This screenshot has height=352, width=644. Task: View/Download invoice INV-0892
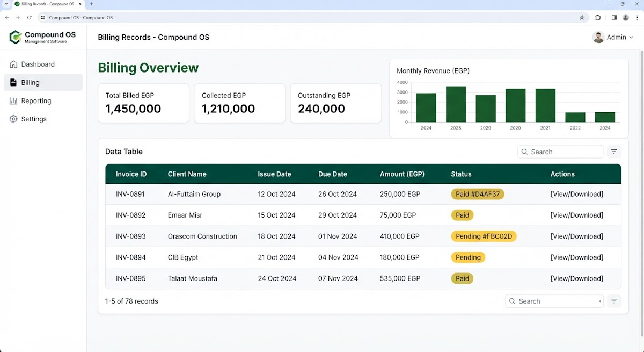576,215
